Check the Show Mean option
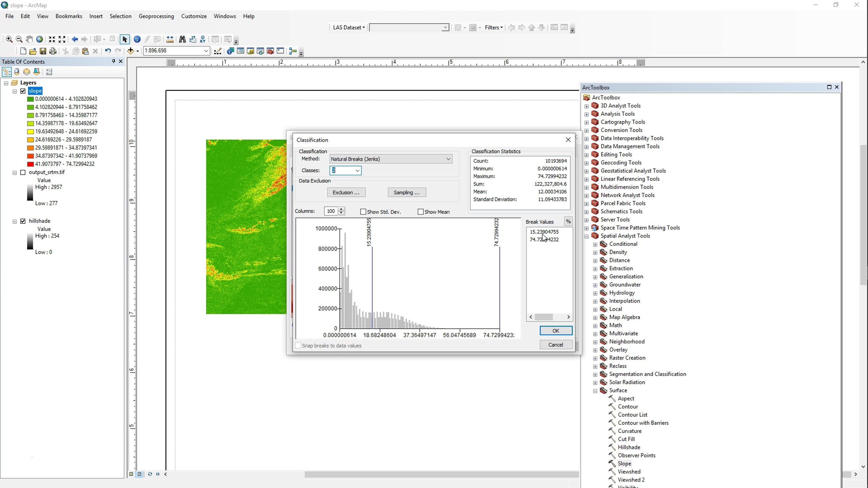868x488 pixels. point(420,212)
